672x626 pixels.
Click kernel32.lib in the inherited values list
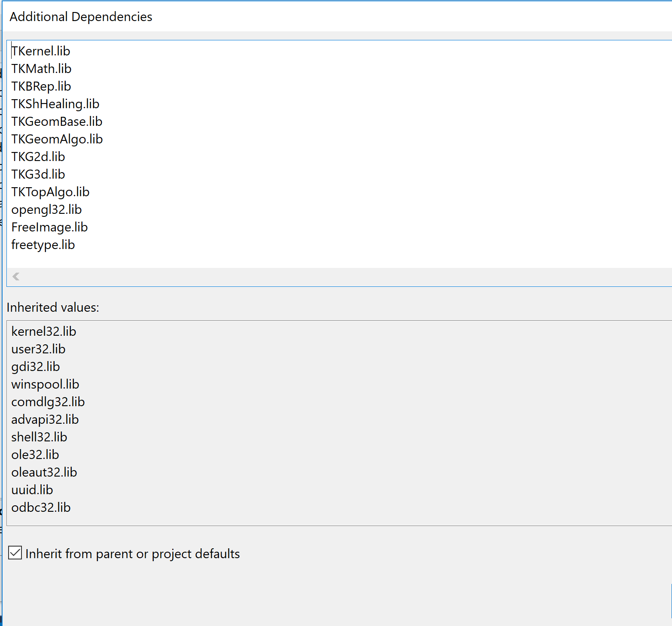coord(44,331)
